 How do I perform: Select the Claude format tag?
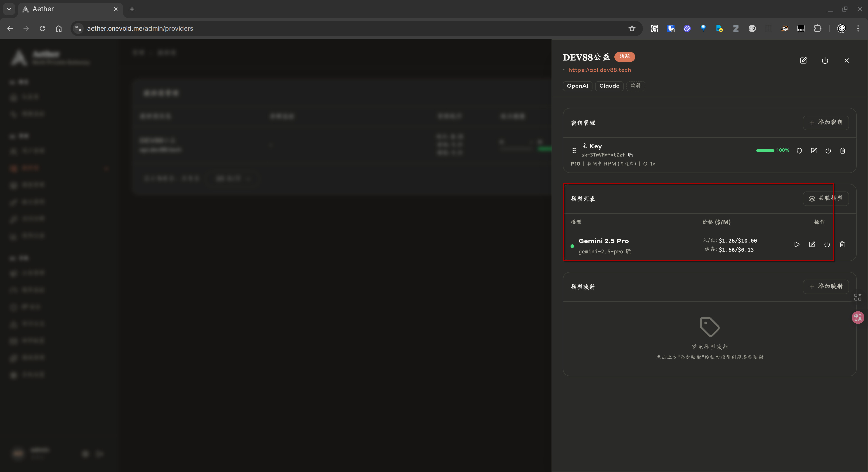click(x=609, y=86)
